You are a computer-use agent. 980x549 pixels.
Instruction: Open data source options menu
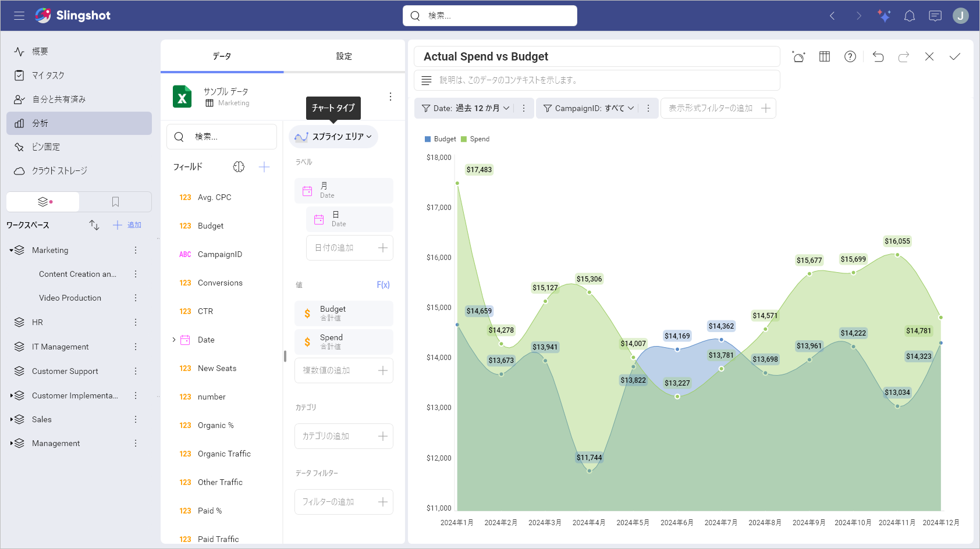click(390, 97)
